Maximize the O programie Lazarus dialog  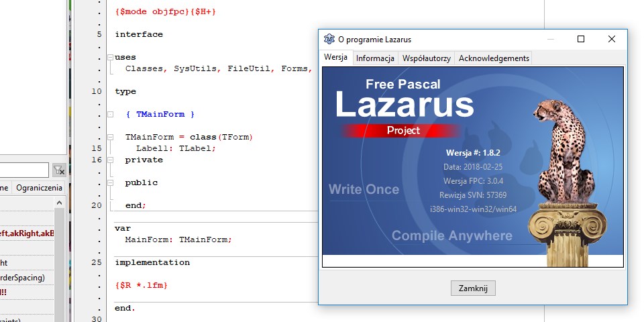[x=581, y=39]
